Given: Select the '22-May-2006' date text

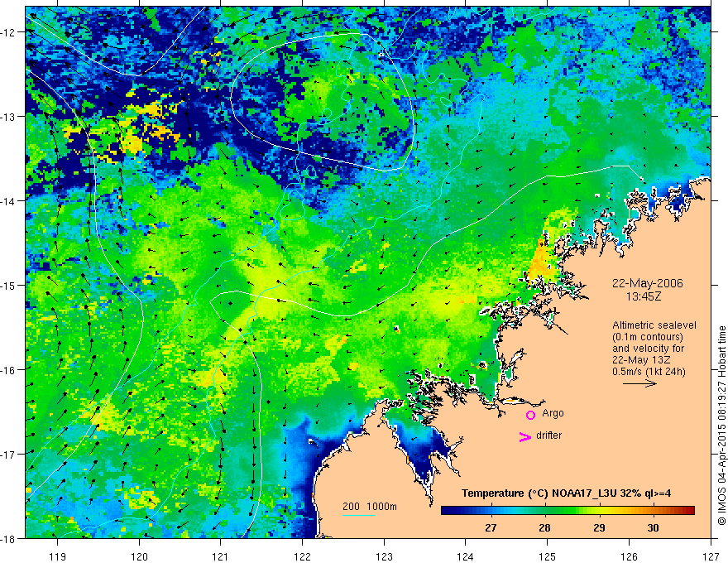Looking at the screenshot, I should (x=647, y=283).
